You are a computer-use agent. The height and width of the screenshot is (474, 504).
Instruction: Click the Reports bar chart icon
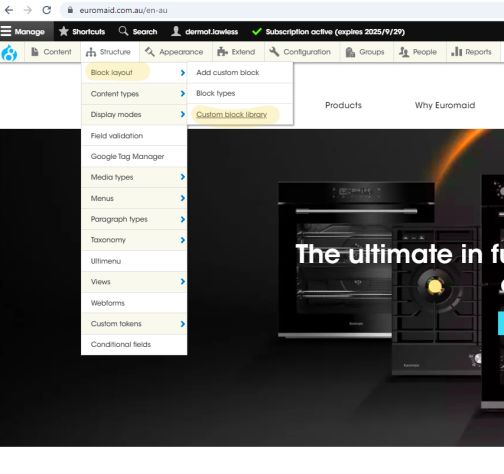click(456, 52)
